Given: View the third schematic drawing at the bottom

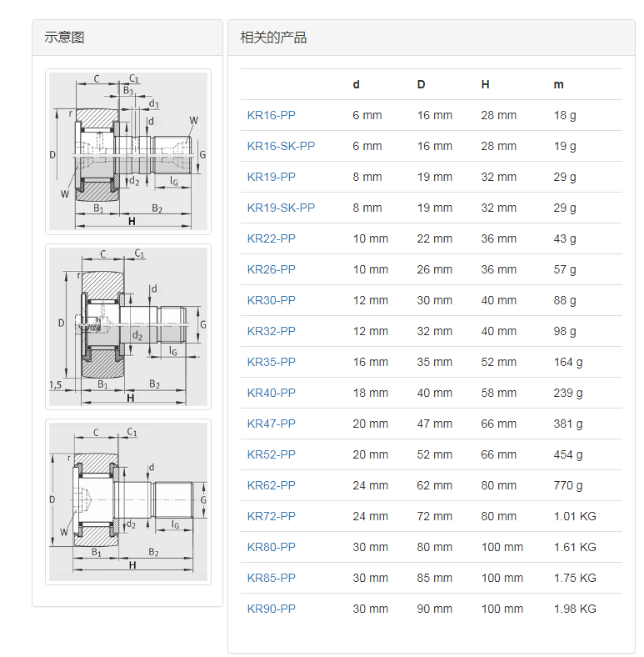Looking at the screenshot, I should pyautogui.click(x=127, y=501).
